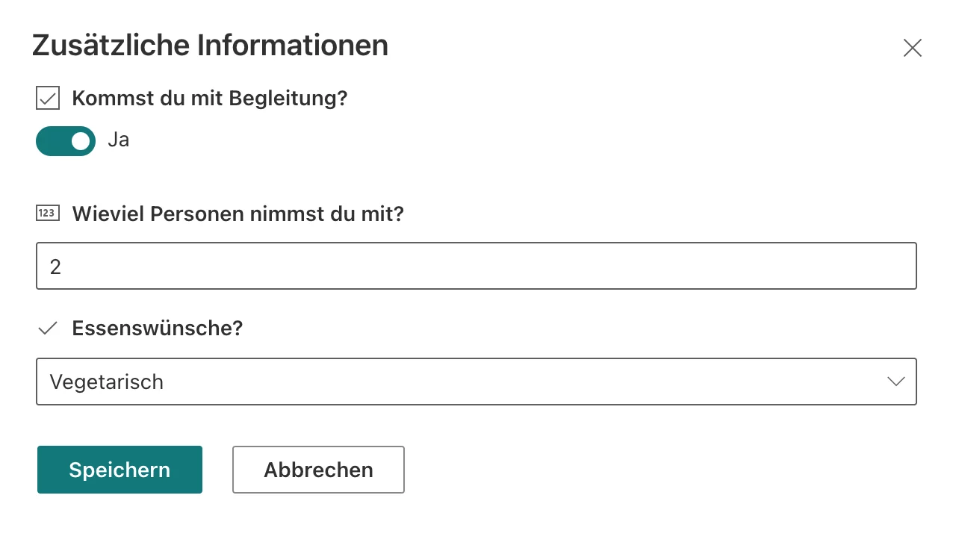Open the Essenswünsche dropdown
Viewport: 956px width, 560px height.
click(x=476, y=382)
